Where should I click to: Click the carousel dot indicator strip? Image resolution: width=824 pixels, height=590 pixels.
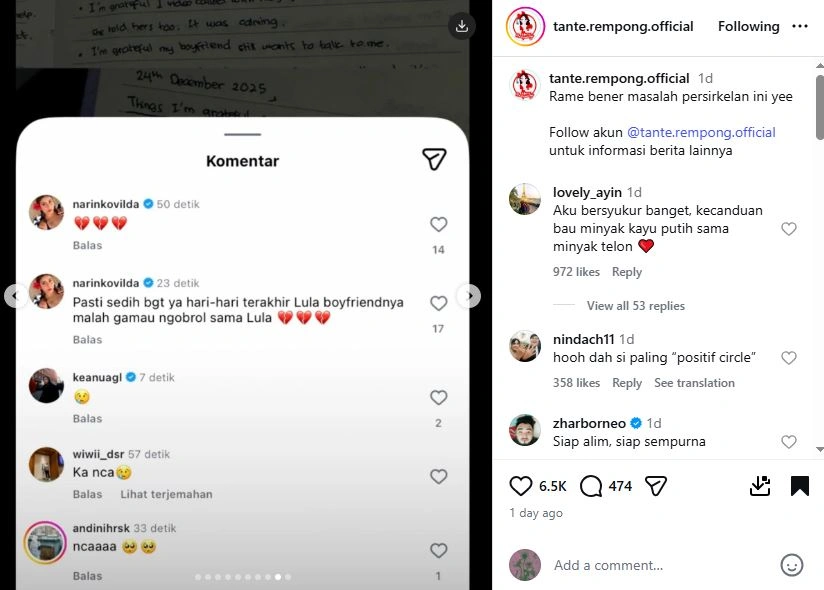pos(243,577)
